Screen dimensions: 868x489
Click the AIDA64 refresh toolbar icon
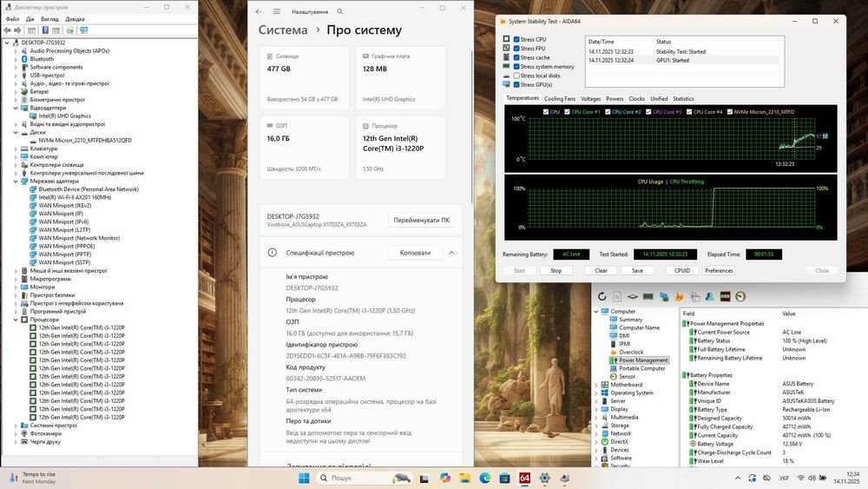pos(602,296)
